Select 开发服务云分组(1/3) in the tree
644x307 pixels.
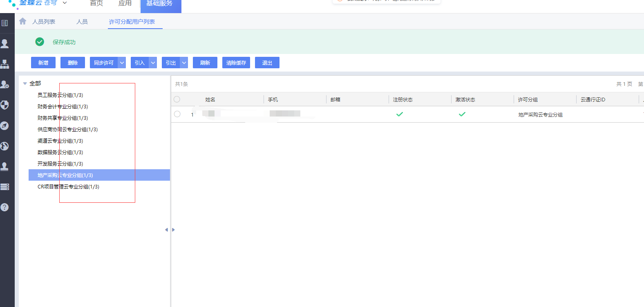[60, 164]
